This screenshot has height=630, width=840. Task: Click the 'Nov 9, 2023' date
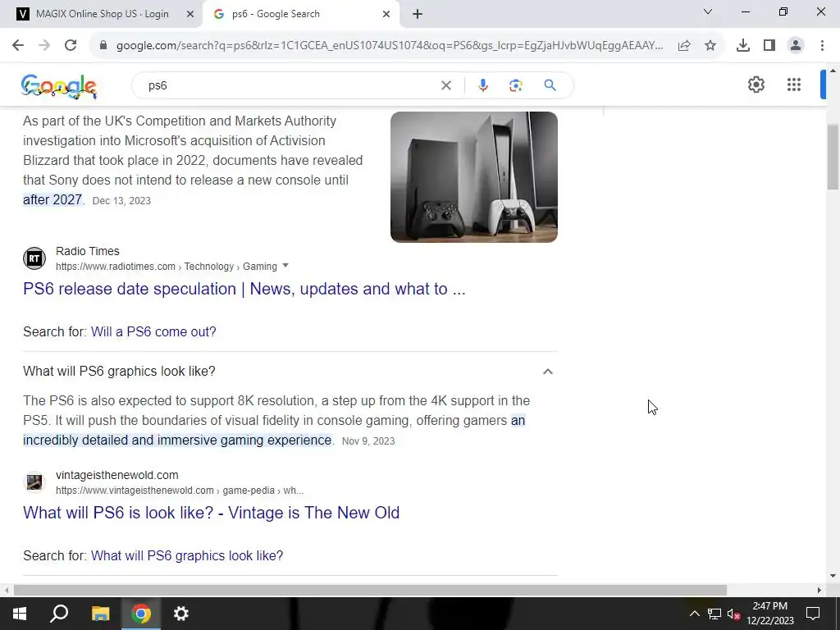[x=368, y=441]
